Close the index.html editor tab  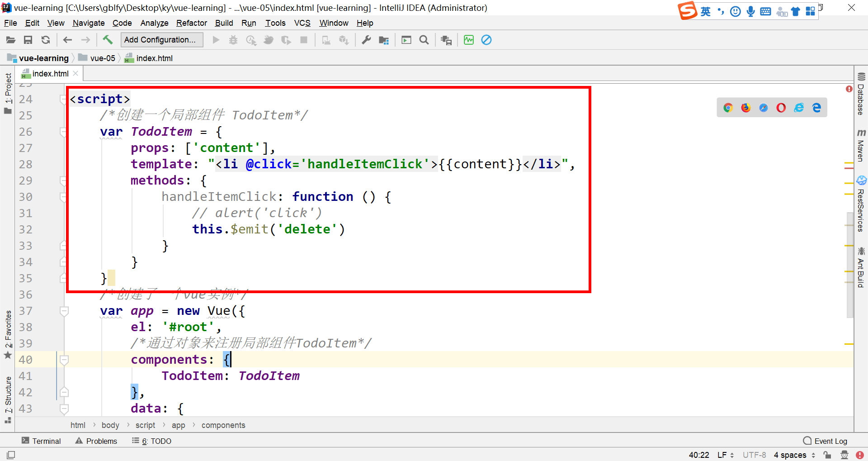[75, 73]
